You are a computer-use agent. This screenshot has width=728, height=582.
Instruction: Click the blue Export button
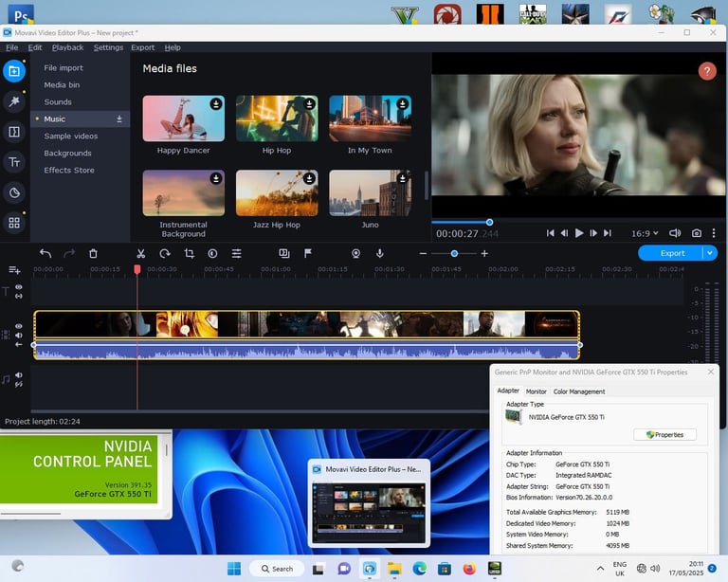pos(671,253)
